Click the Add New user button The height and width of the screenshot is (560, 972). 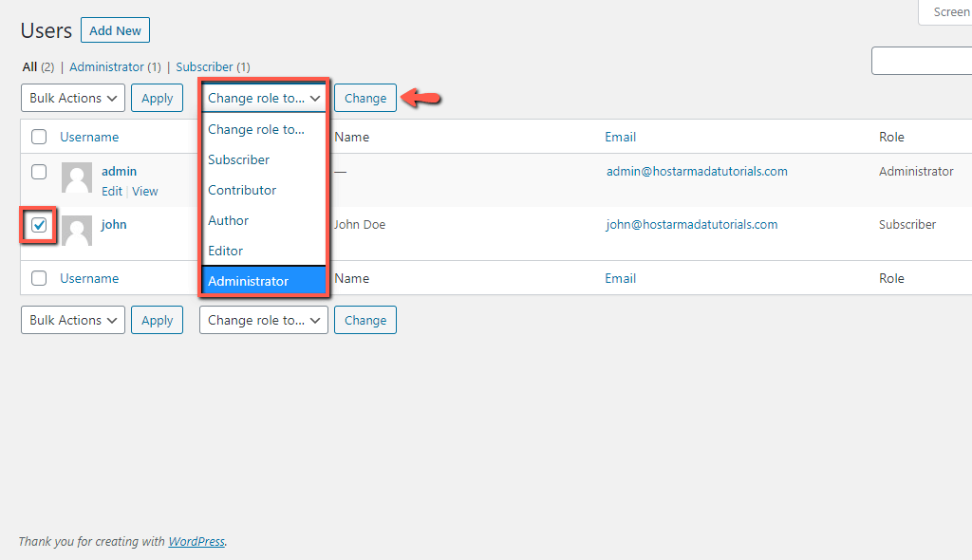click(x=115, y=30)
